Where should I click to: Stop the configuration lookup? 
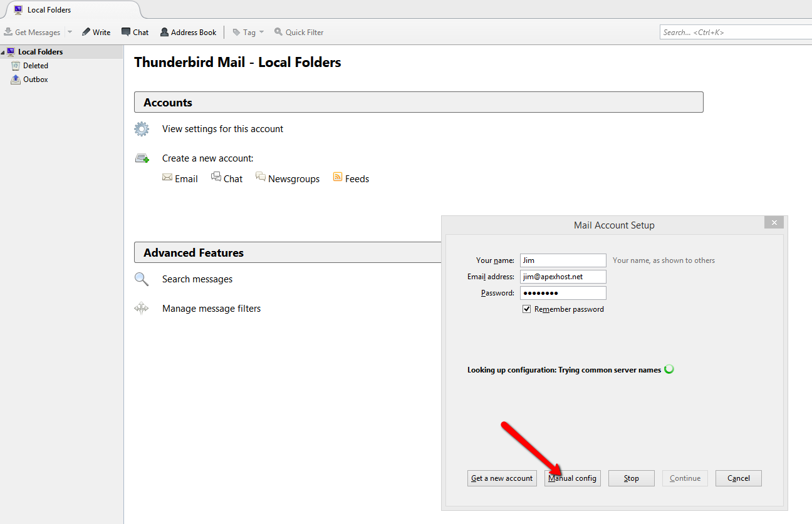point(632,478)
